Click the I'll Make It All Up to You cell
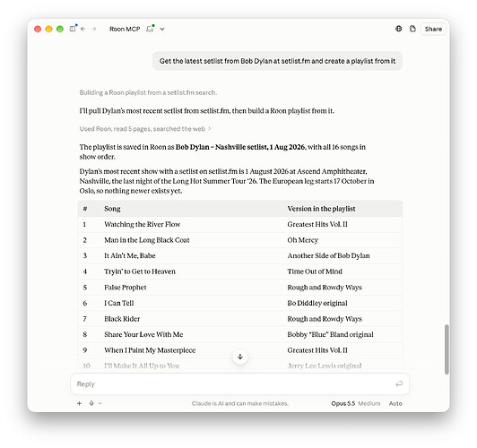The width and height of the screenshot is (477, 448). coord(142,366)
